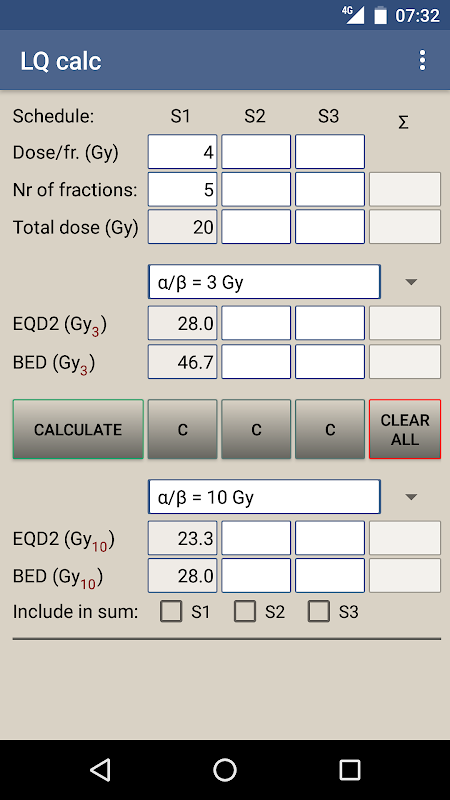Image resolution: width=450 pixels, height=800 pixels.
Task: Select the S2 Dose/fr. input field
Action: [x=256, y=152]
